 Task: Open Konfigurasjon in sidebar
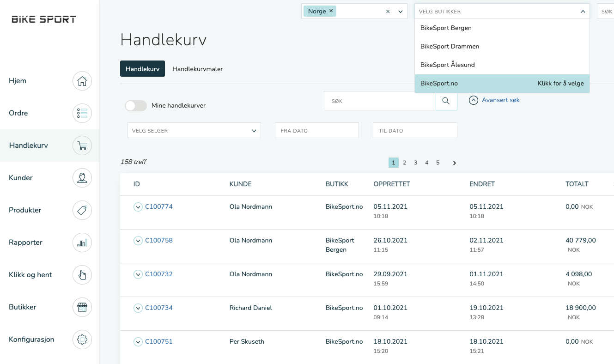(x=31, y=340)
